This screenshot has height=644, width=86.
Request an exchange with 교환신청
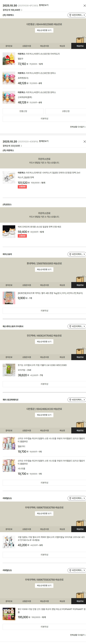click(66, 111)
